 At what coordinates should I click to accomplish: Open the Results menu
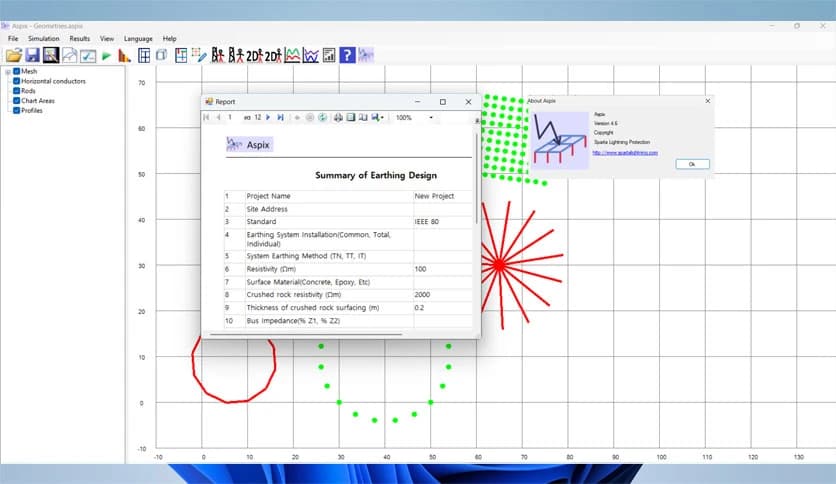point(80,38)
